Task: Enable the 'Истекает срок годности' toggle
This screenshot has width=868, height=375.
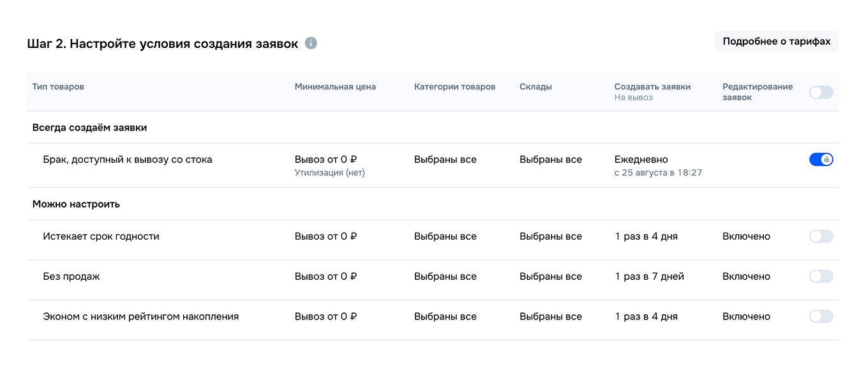Action: (x=821, y=236)
